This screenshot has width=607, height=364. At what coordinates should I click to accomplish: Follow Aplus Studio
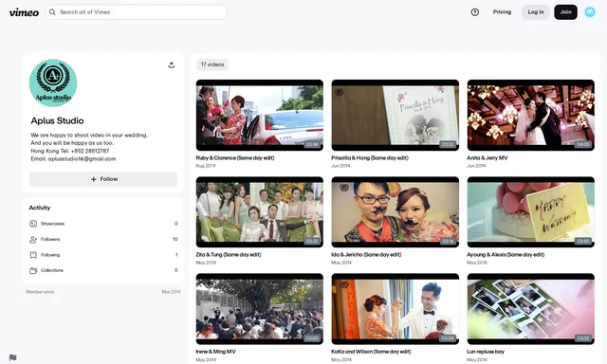tap(103, 179)
